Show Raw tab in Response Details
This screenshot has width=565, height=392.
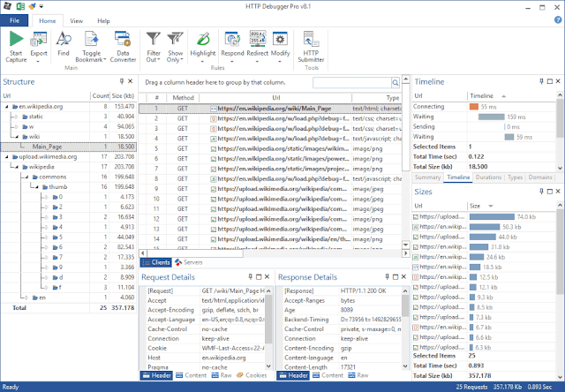click(358, 375)
